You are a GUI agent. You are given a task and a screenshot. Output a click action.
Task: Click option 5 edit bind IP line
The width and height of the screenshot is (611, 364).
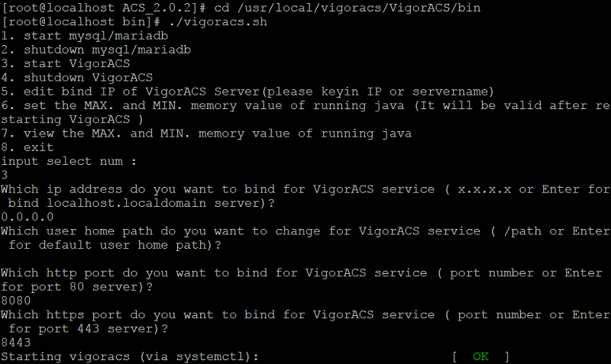247,92
